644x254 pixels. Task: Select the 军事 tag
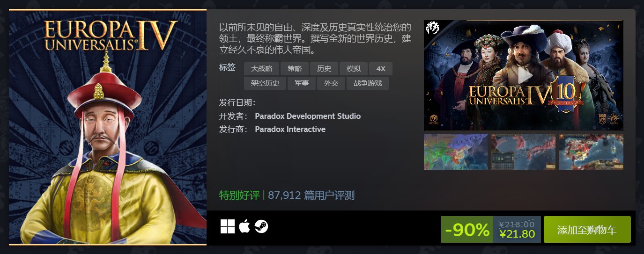click(x=302, y=83)
